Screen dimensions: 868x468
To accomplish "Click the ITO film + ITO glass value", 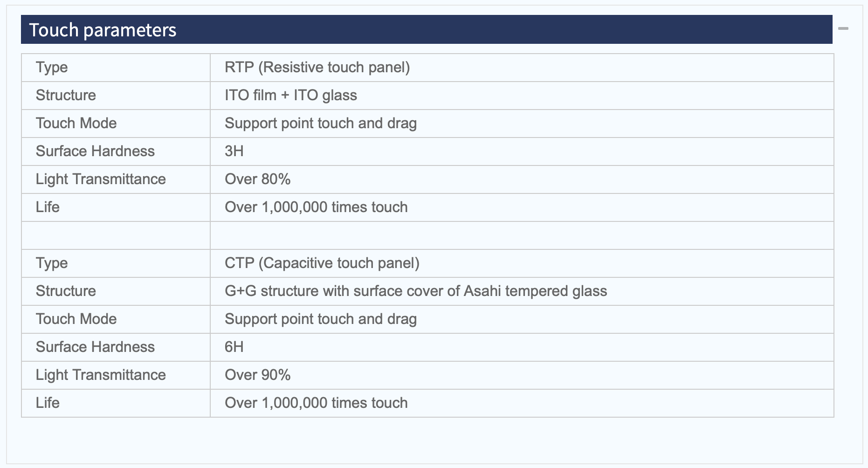I will (x=291, y=95).
